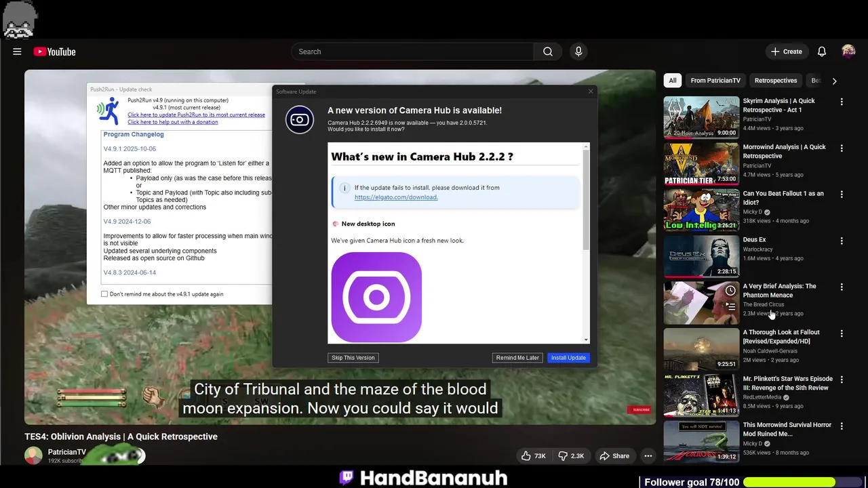Open Deus Ex video thumbnail
Image resolution: width=868 pixels, height=488 pixels.
701,256
